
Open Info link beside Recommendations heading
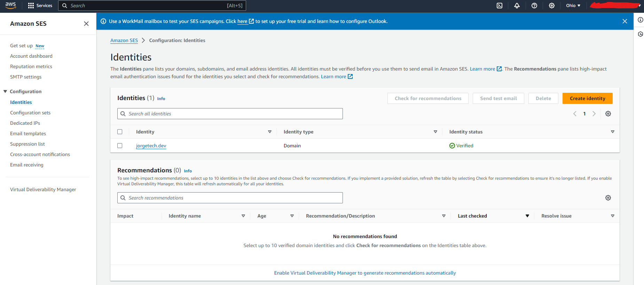point(188,171)
